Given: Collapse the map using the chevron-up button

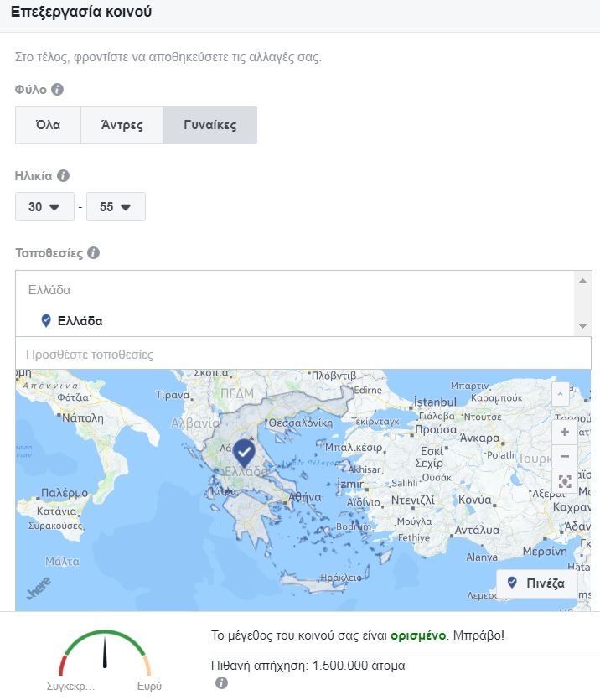Looking at the screenshot, I should [x=561, y=394].
